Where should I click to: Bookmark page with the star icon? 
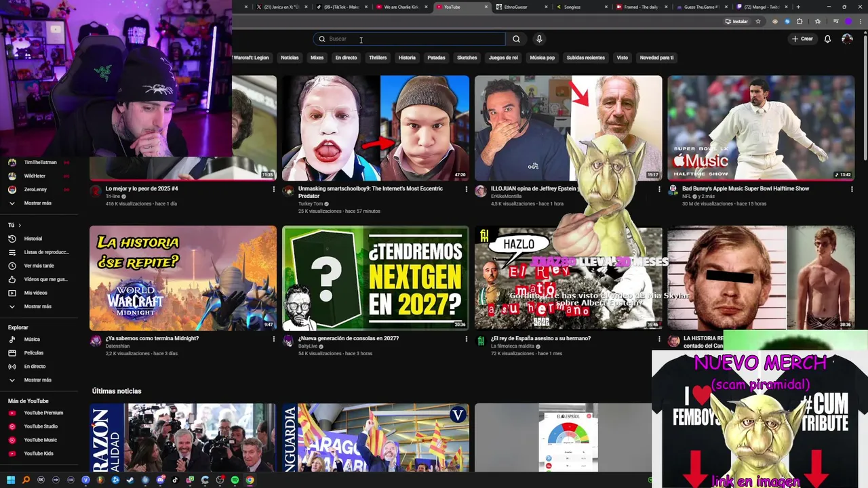click(758, 21)
